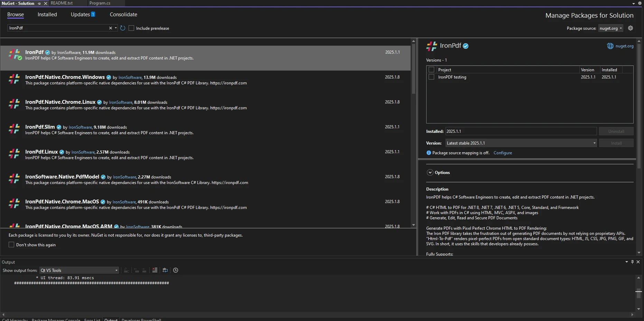The image size is (644, 321).
Task: Open the Package source nuget.org dropdown
Action: [611, 28]
